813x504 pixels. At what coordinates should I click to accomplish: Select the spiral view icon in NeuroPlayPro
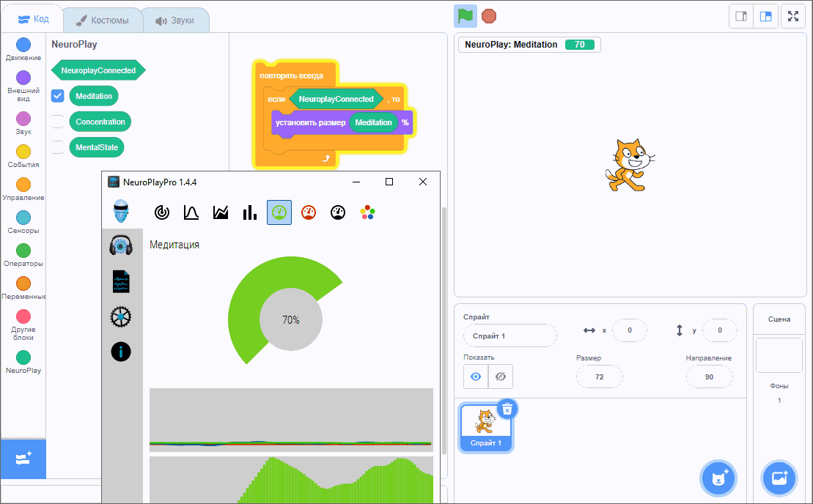tap(162, 212)
